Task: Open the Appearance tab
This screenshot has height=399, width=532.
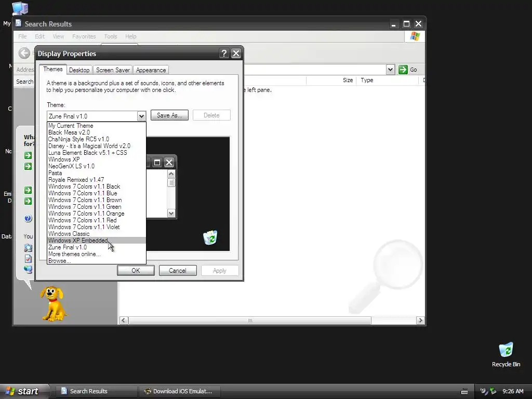Action: coord(151,70)
